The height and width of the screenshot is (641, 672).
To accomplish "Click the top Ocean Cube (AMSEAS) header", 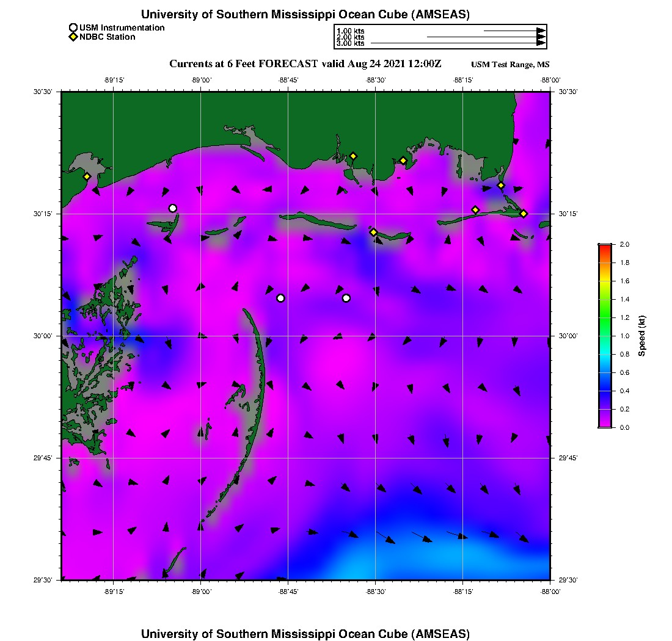I will tap(305, 15).
